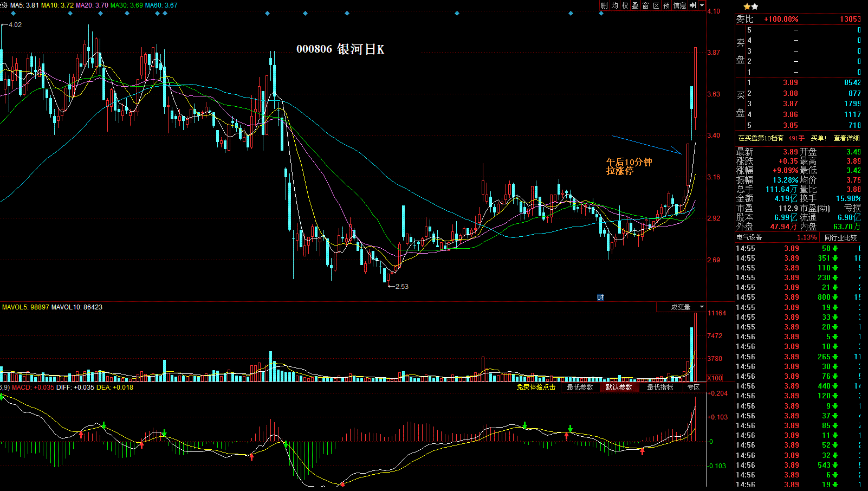
Task: Click the 000806 银河日K chart title
Action: pos(340,49)
